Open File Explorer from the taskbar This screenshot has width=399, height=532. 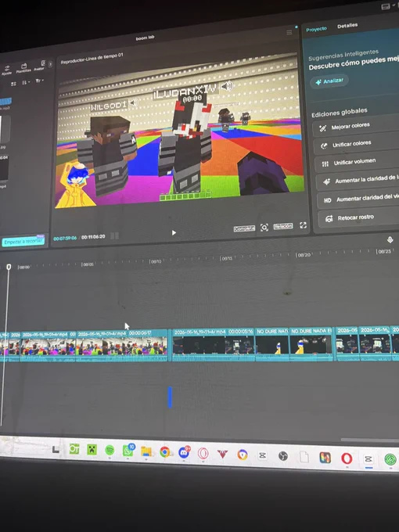(x=146, y=451)
